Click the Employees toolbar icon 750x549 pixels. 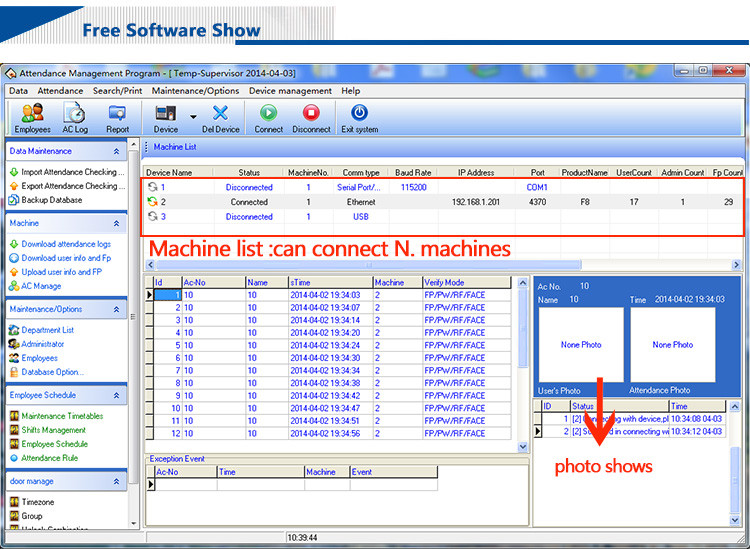click(x=32, y=114)
